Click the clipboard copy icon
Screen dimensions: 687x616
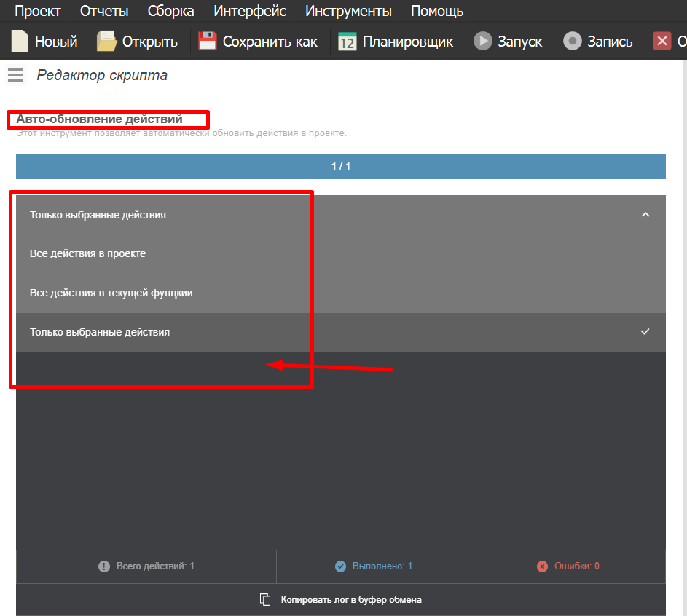pyautogui.click(x=266, y=600)
